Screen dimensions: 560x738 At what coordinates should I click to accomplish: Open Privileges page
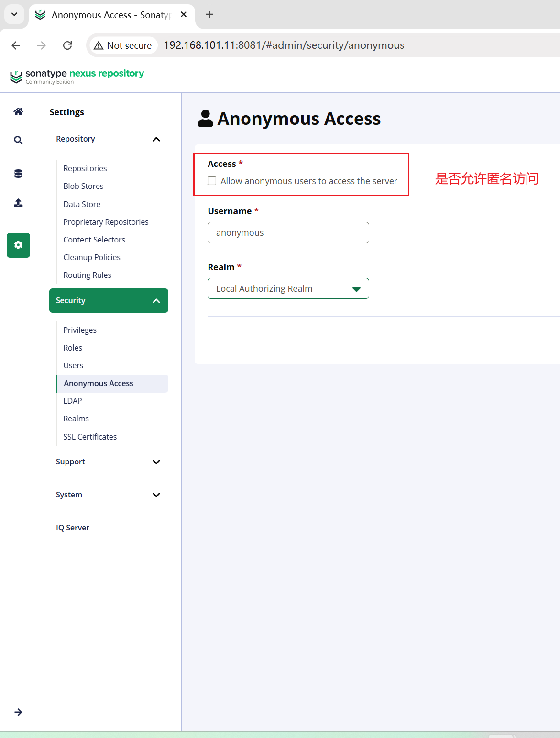click(80, 330)
